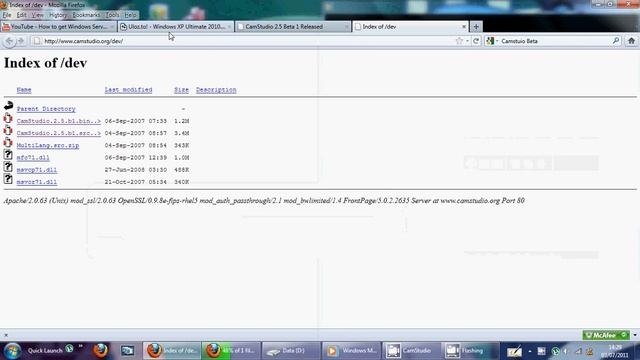Open the View menu

(38, 15)
